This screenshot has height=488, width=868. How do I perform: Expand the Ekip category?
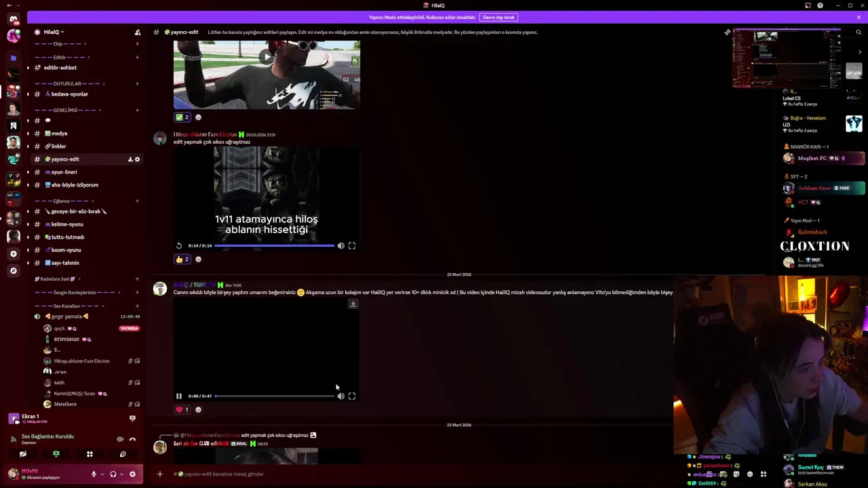tap(58, 44)
